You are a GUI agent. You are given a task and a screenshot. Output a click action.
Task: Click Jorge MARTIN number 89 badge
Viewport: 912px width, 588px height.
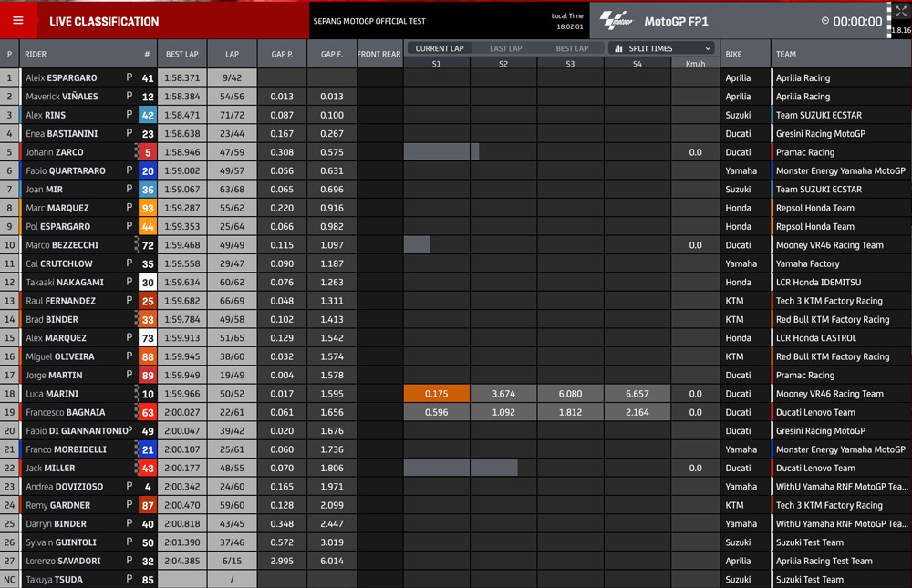coord(148,375)
